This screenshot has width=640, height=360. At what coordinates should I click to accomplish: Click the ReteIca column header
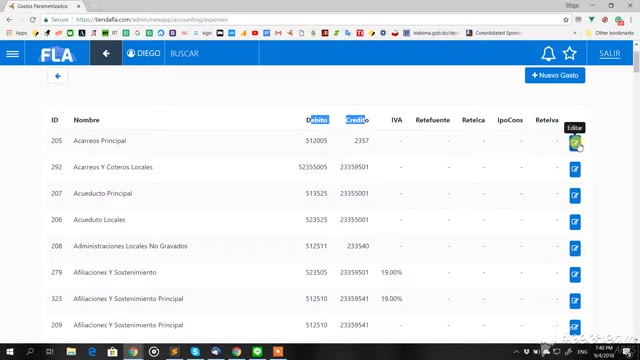click(x=473, y=120)
